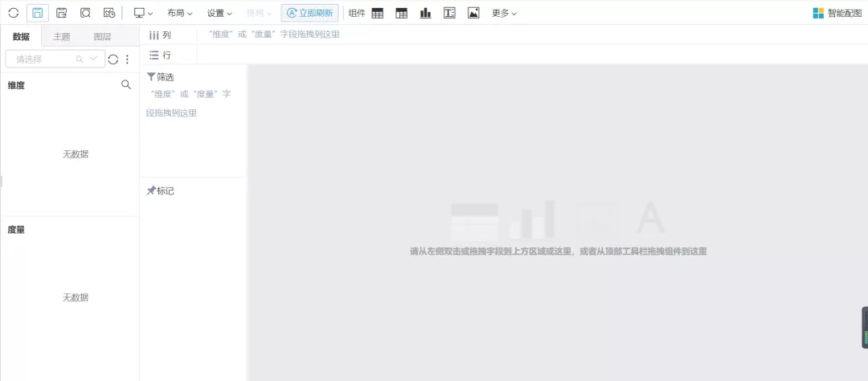Click the 组件 label in toolbar
Screen dimensions: 868x381
357,14
